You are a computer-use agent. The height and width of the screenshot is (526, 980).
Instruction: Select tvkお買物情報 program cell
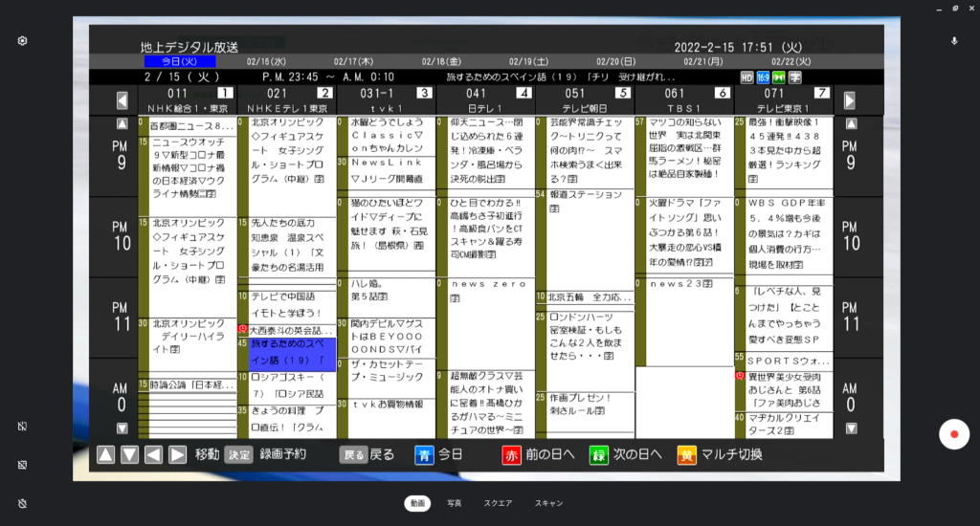click(x=387, y=417)
